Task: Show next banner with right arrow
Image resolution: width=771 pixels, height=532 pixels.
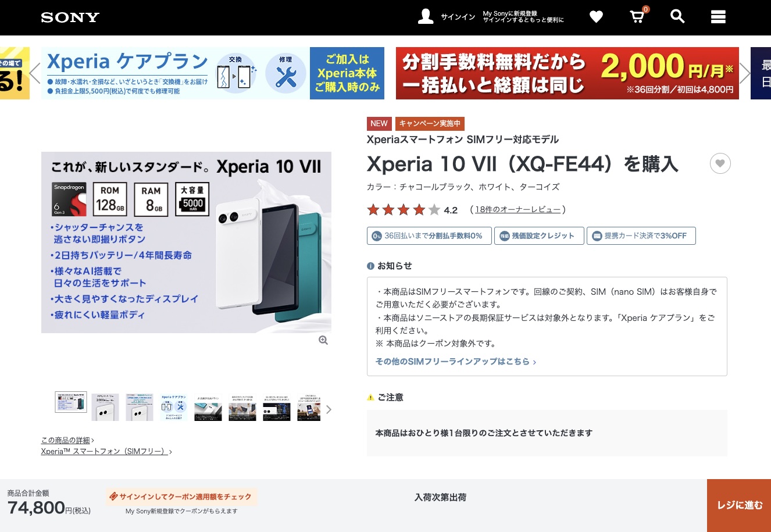Action: [x=745, y=73]
